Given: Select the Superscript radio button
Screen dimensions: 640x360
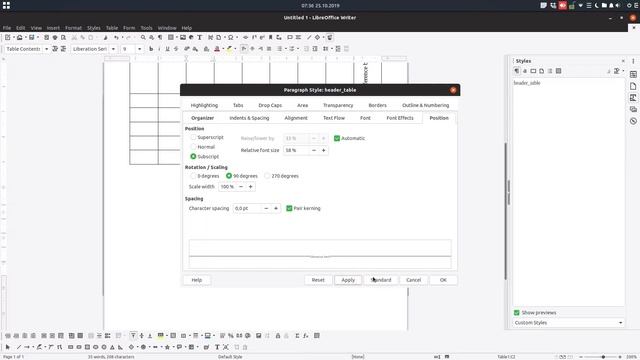Looking at the screenshot, I should (x=193, y=138).
